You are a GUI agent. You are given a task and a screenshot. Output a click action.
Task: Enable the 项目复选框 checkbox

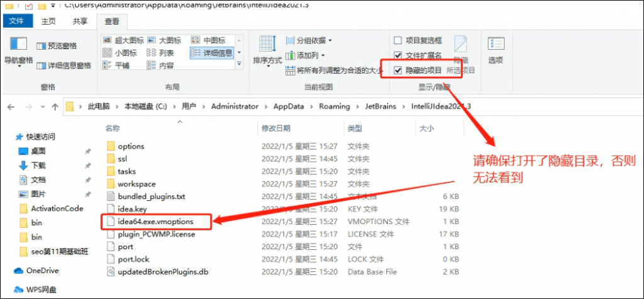coord(397,41)
